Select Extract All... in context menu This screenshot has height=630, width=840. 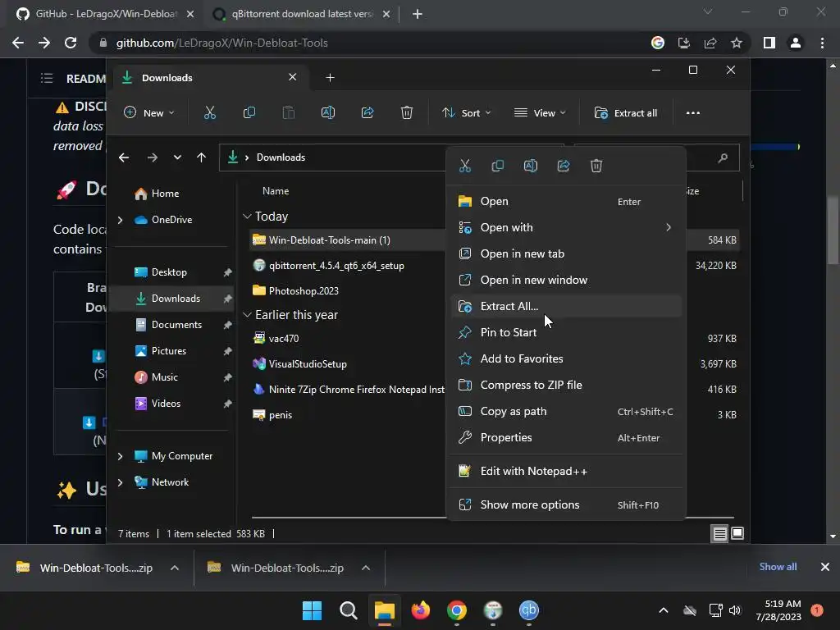(x=566, y=307)
